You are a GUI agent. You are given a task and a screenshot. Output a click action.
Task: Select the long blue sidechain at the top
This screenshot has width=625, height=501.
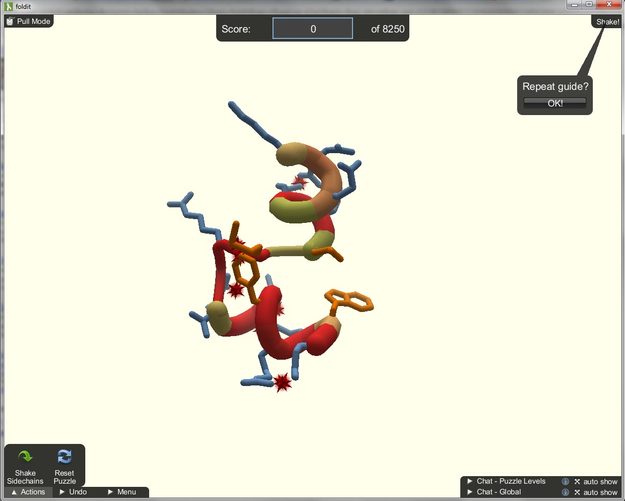pos(254,124)
